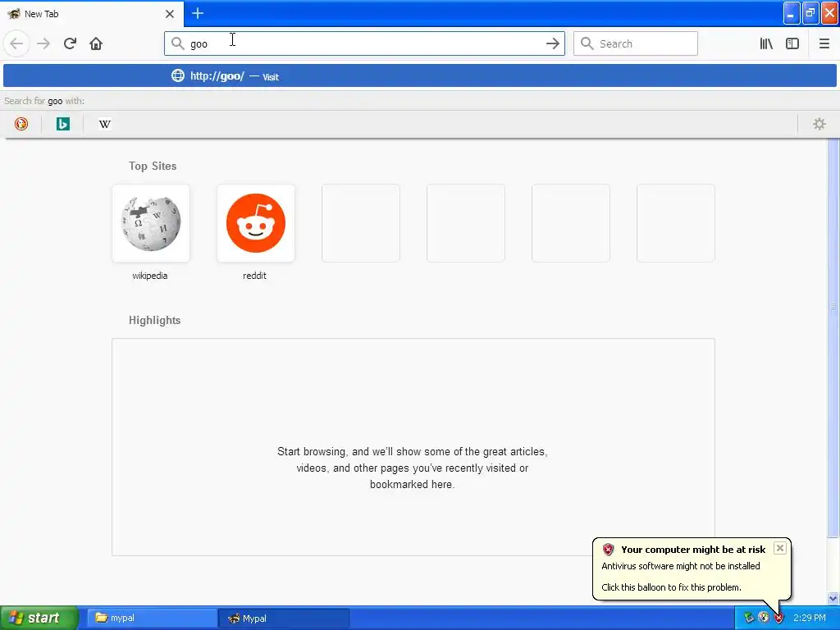
Task: Search with DuckDuckGo engine icon
Action: [x=21, y=124]
